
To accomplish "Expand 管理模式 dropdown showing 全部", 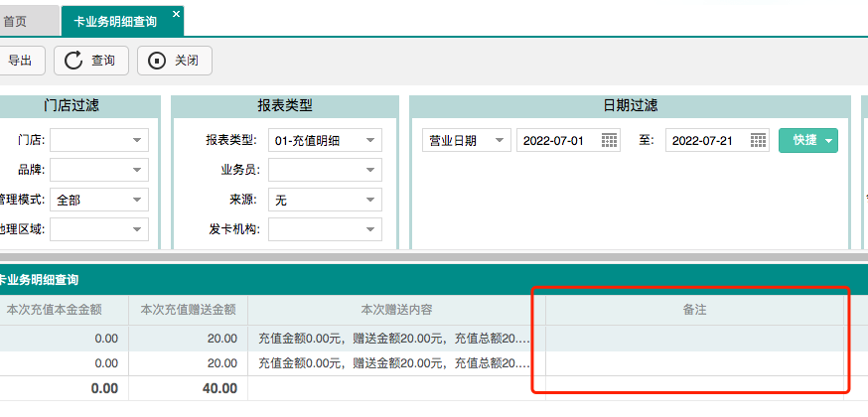I will click(137, 200).
